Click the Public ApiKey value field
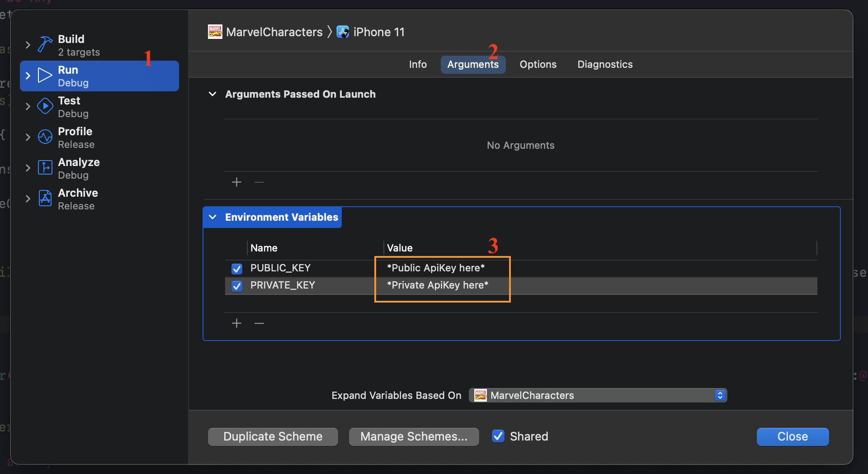The image size is (868, 474). click(436, 268)
